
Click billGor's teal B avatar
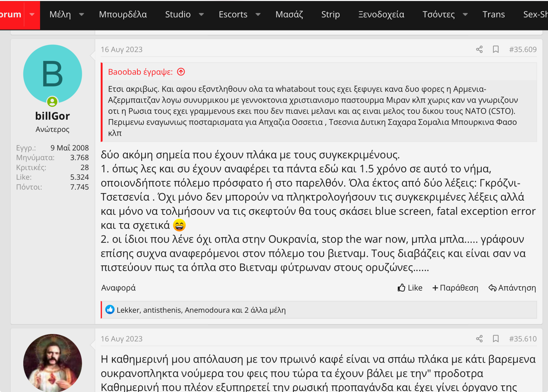click(53, 74)
